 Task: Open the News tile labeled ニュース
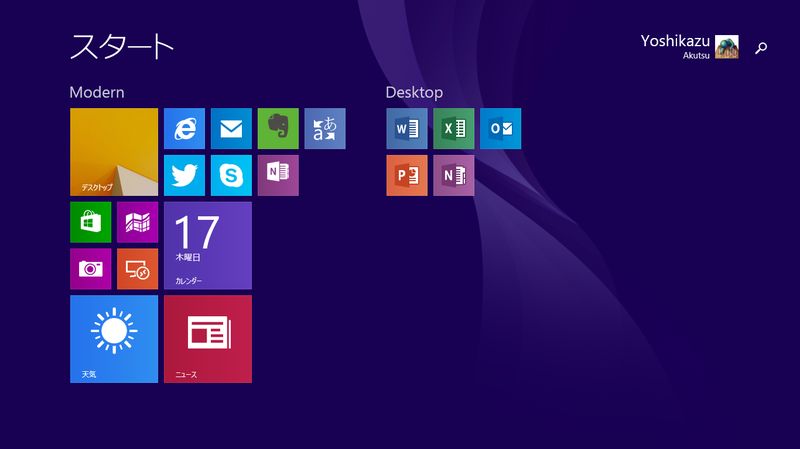point(208,339)
